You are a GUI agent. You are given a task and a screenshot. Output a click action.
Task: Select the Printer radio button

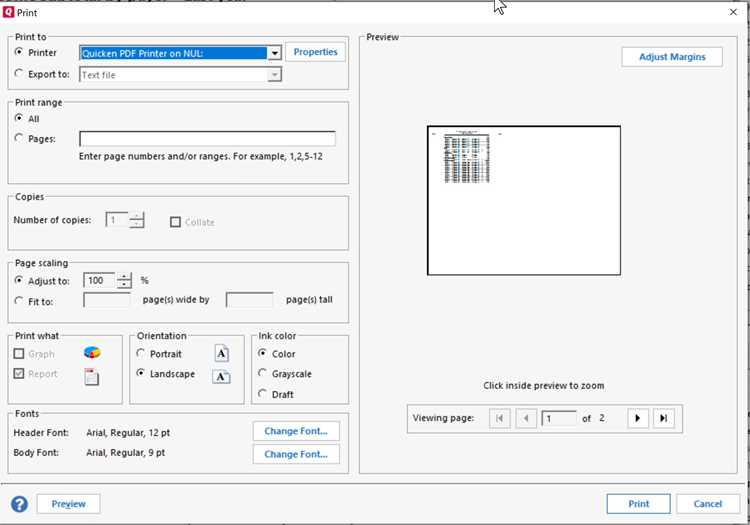coord(19,51)
